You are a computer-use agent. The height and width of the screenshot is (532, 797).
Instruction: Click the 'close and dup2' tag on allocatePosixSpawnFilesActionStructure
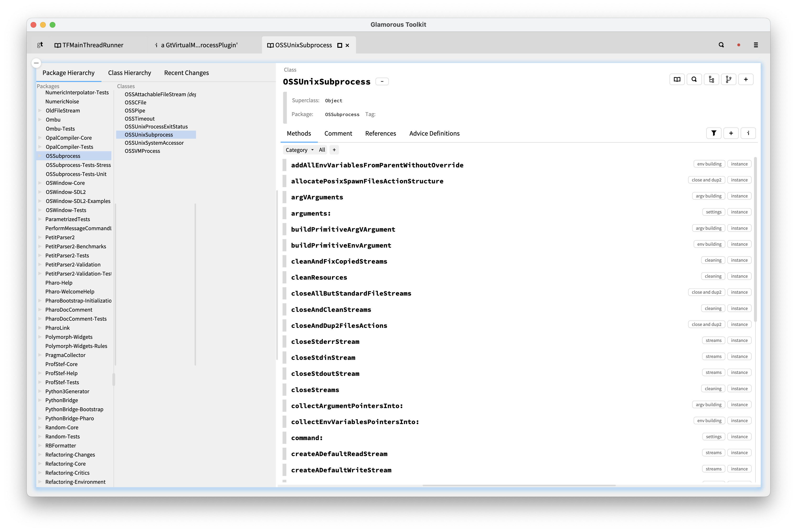(707, 180)
